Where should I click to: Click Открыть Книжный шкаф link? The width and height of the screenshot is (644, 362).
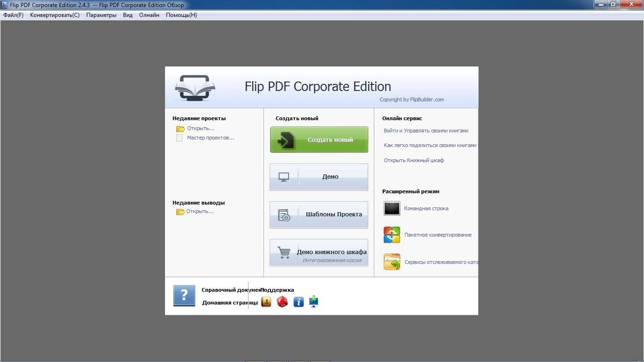coord(414,160)
